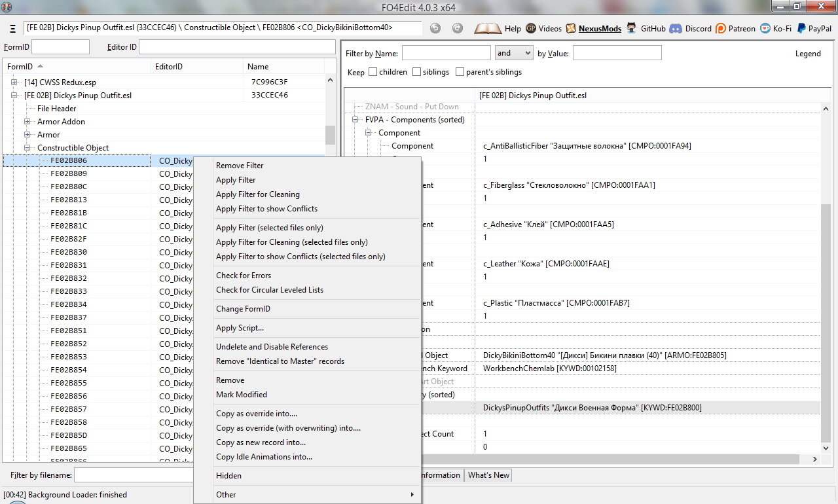Choose Apply Script from context menu
The height and width of the screenshot is (504, 838).
click(x=240, y=328)
